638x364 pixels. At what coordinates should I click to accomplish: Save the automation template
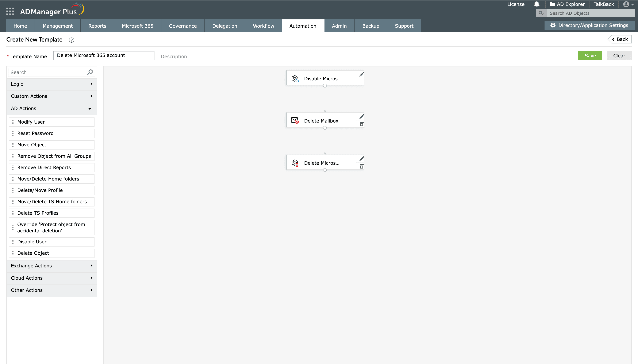click(x=590, y=55)
